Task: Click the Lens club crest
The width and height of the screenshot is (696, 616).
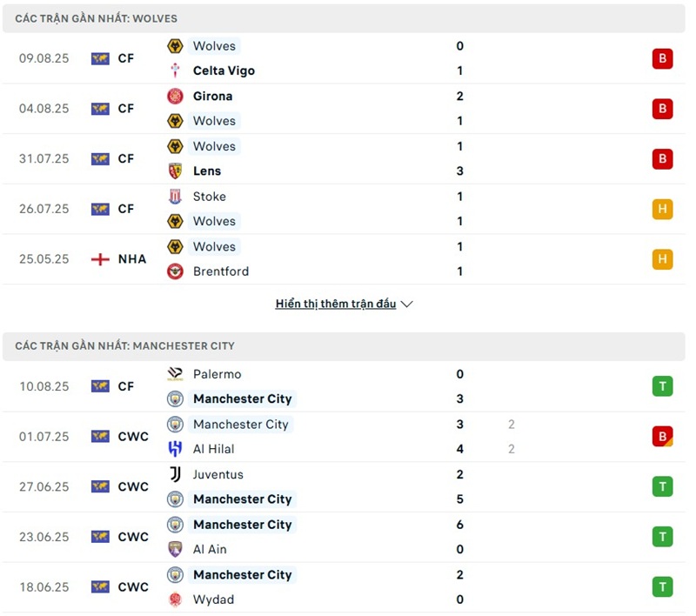Action: click(x=175, y=171)
